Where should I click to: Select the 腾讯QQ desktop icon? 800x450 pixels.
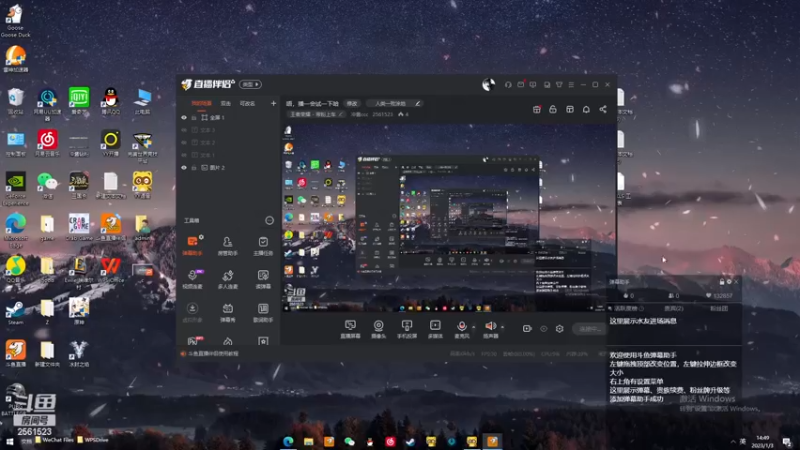(x=111, y=101)
